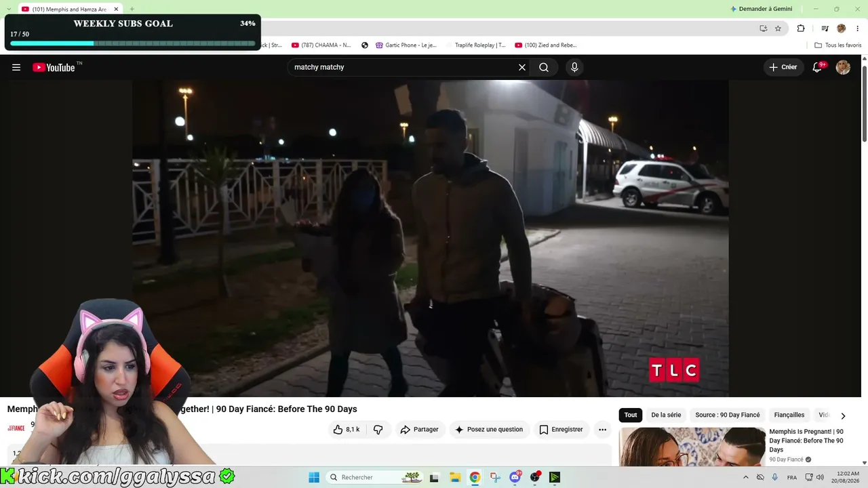Bookmark this page with the star icon
This screenshot has height=488, width=868.
click(x=778, y=28)
